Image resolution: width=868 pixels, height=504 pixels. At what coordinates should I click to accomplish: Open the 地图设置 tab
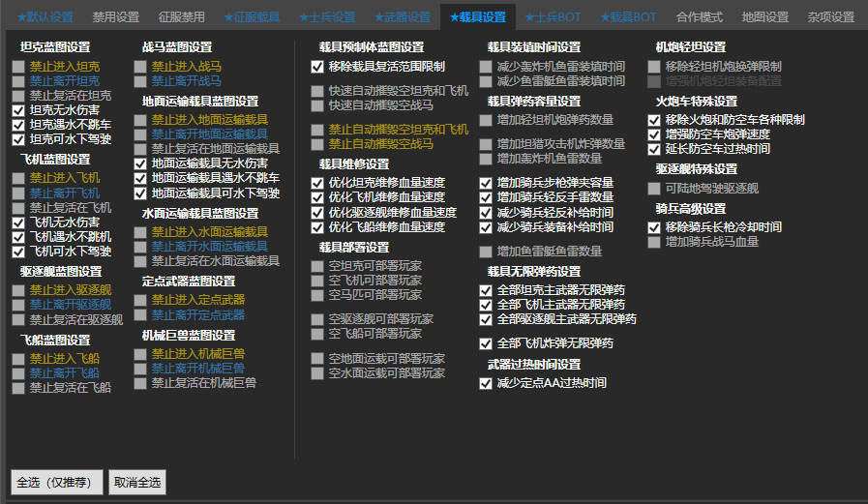coord(764,17)
